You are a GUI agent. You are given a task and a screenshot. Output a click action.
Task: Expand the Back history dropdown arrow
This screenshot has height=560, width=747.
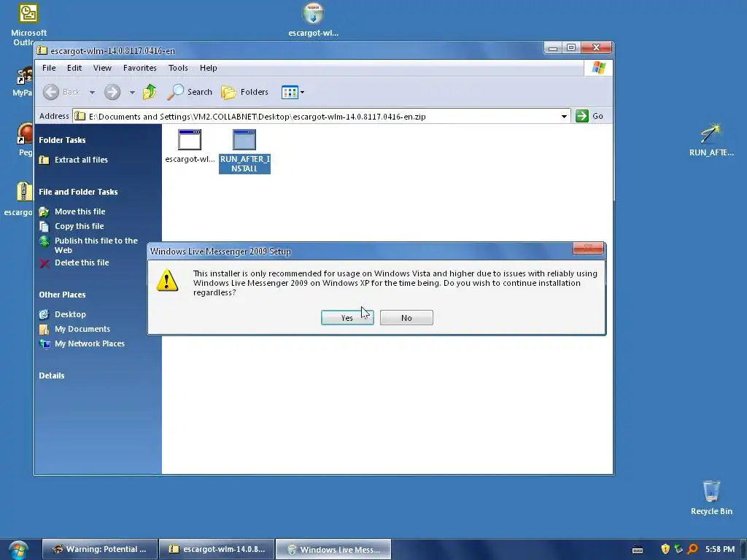(92, 93)
